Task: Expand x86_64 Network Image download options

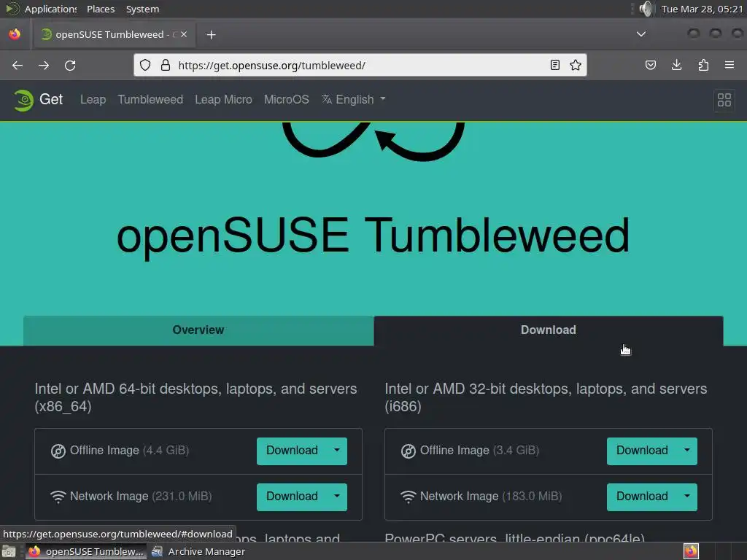Action: [337, 497]
